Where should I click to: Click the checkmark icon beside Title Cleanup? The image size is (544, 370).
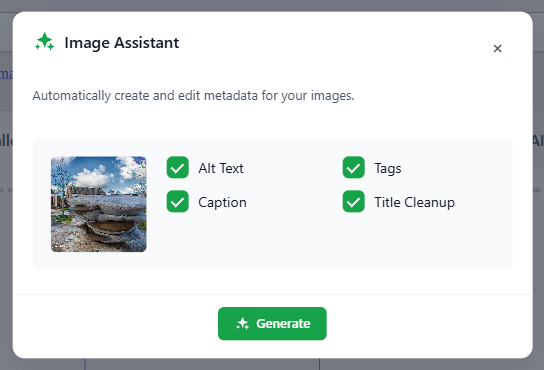pos(354,202)
